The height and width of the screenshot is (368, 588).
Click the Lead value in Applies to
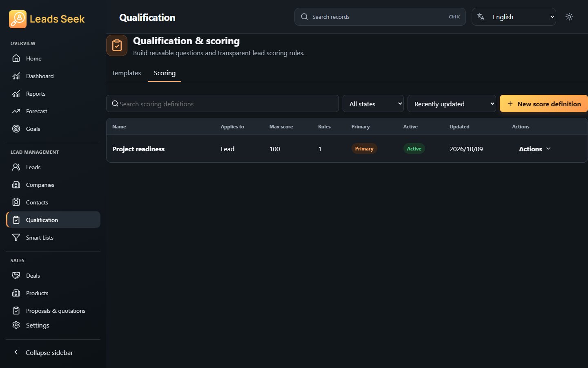(x=227, y=149)
